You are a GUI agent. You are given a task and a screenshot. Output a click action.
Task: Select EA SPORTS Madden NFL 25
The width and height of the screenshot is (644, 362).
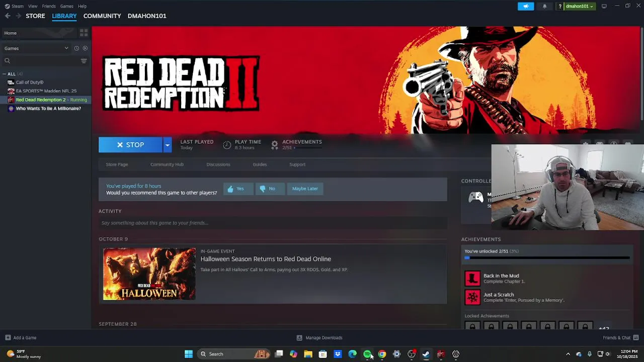pos(46,91)
